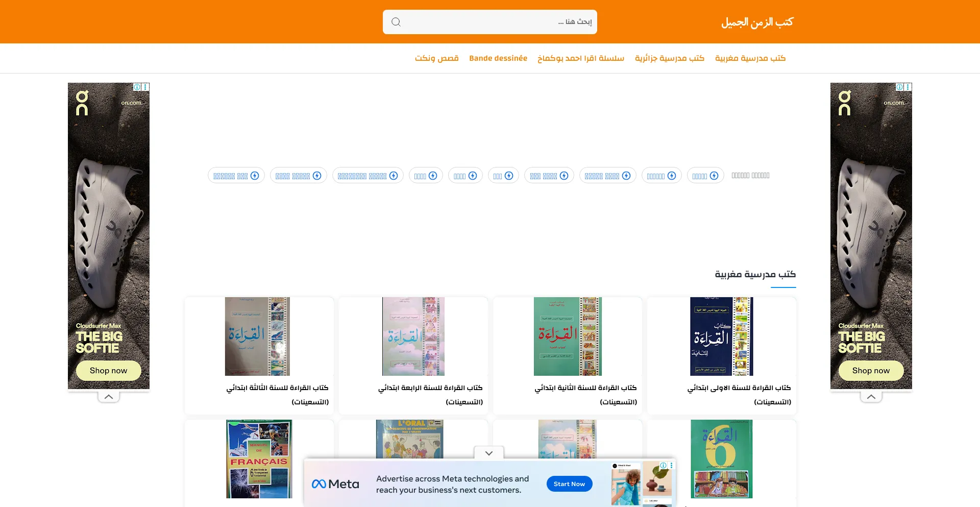This screenshot has width=980, height=507.
Task: Click the info icon on the Meta banner
Action: (x=663, y=465)
